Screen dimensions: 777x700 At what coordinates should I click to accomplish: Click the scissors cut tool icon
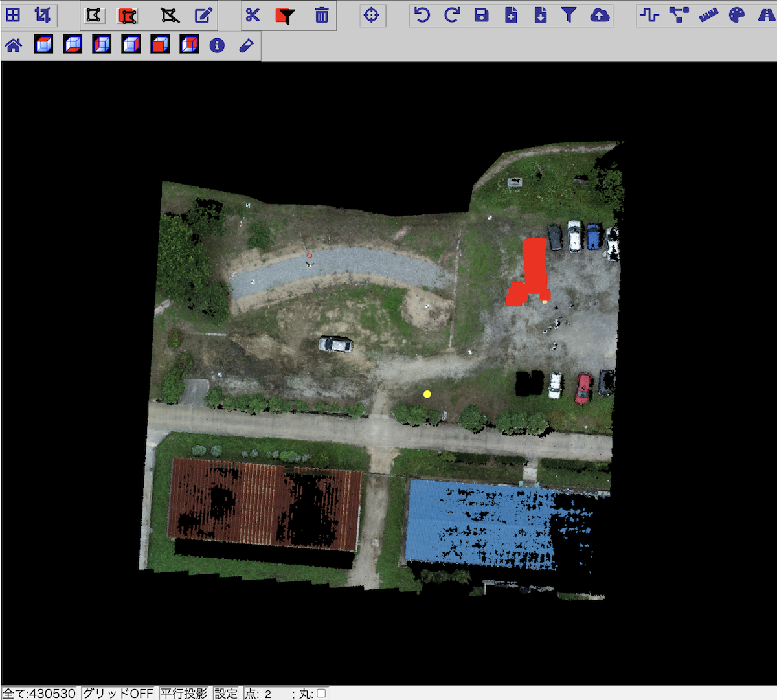(253, 16)
